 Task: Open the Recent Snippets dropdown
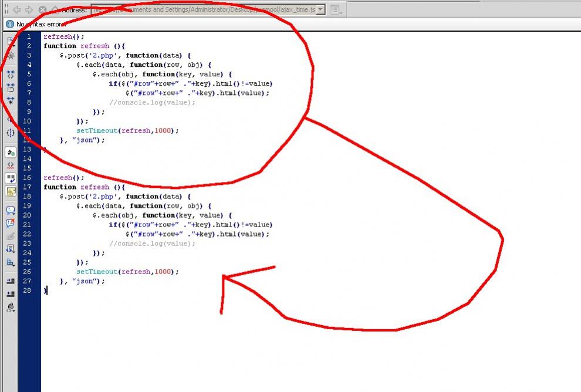(x=11, y=249)
